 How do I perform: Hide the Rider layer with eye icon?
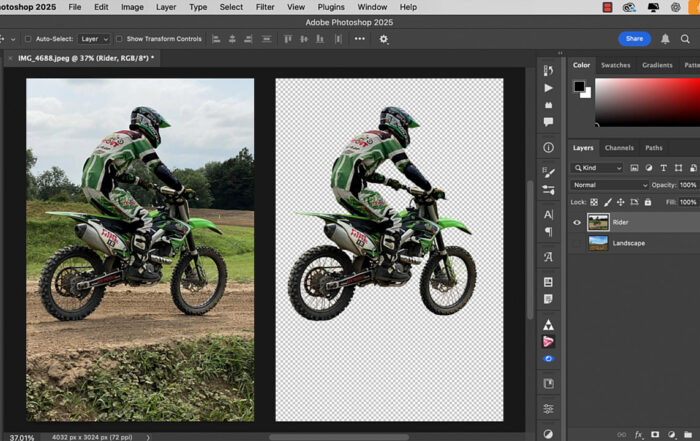coord(577,222)
